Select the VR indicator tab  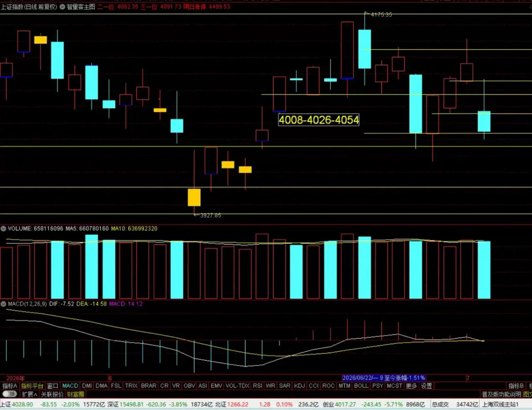(x=176, y=386)
